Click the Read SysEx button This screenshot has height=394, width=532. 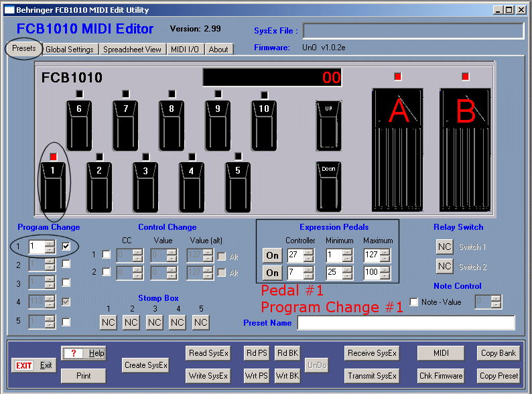[208, 353]
